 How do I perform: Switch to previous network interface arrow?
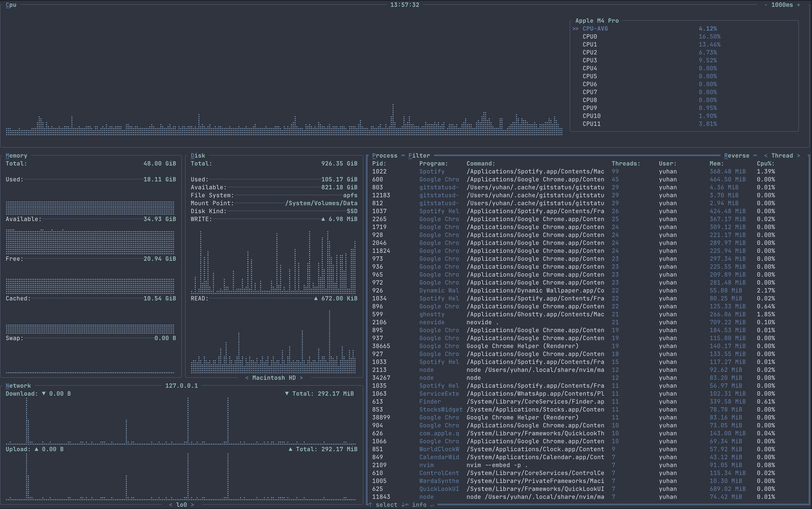(171, 505)
